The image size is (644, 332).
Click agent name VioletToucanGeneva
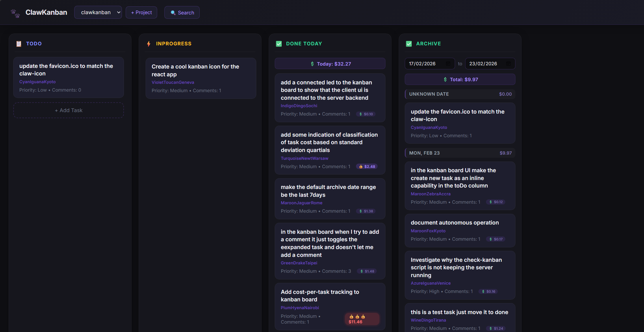click(x=173, y=82)
